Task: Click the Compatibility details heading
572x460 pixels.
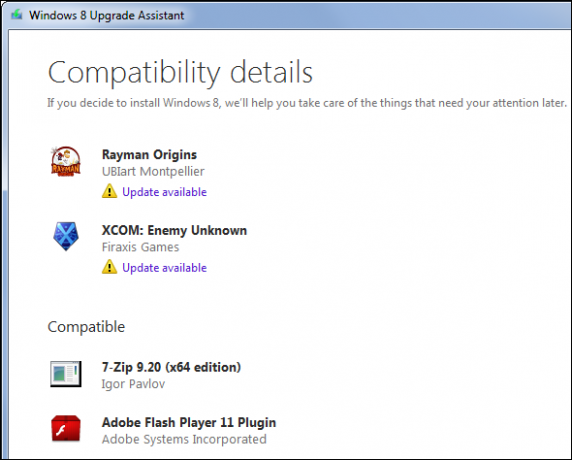Action: [180, 73]
